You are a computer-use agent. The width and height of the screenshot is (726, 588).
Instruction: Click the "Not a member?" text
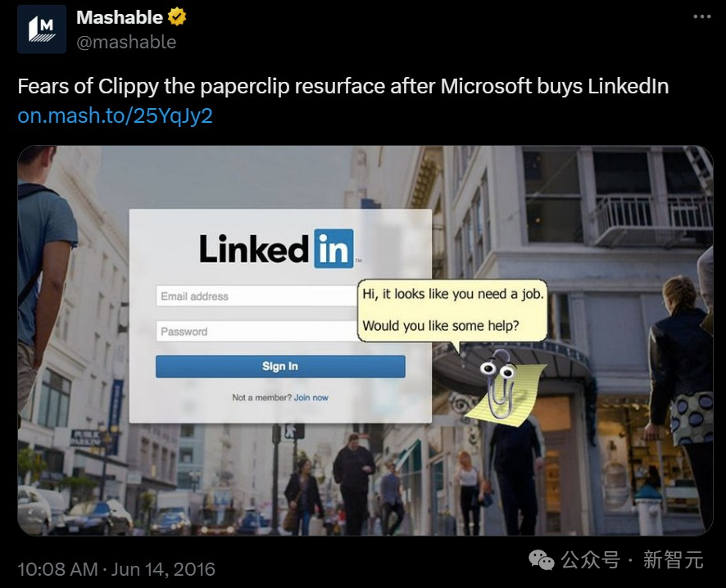pos(261,398)
